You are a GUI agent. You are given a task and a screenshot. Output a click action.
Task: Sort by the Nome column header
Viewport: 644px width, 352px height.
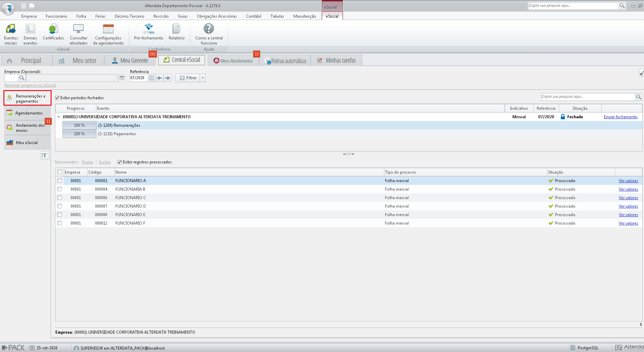[249, 172]
